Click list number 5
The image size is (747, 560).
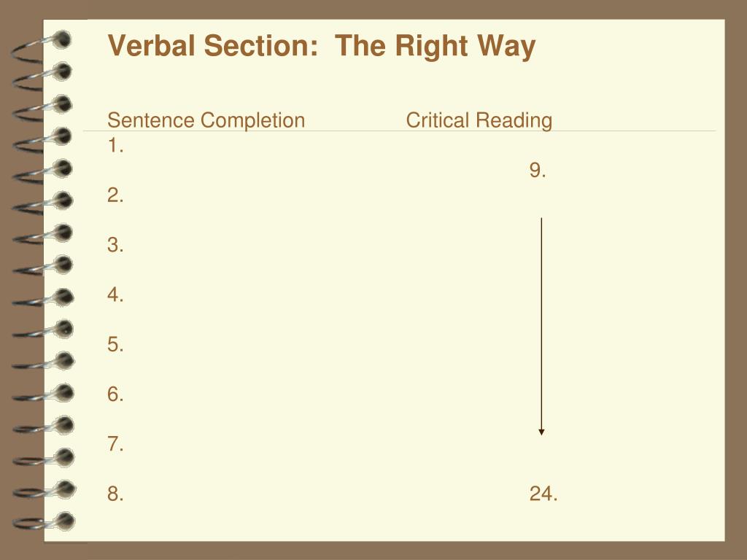point(115,344)
